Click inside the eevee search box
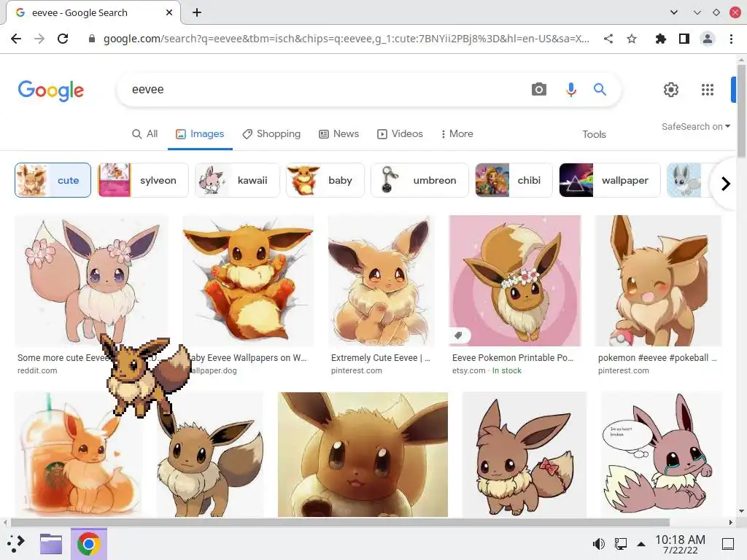Screen dimensions: 747x560 tap(324, 90)
